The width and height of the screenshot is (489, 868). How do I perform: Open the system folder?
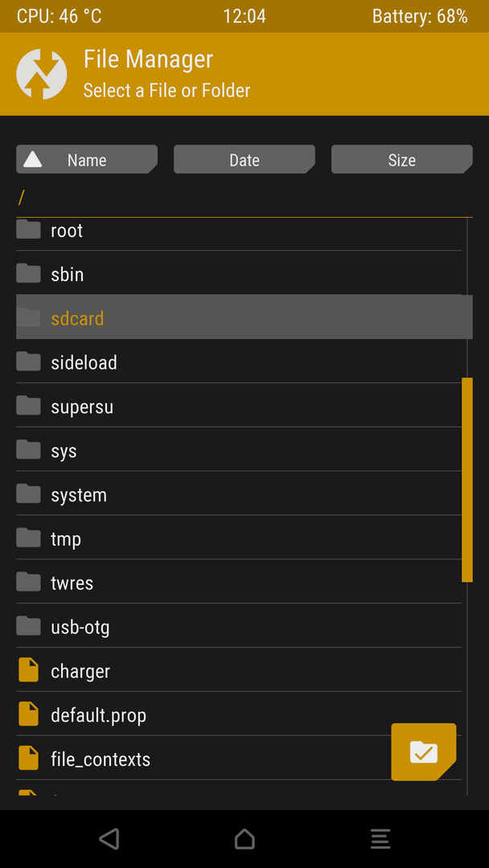79,495
